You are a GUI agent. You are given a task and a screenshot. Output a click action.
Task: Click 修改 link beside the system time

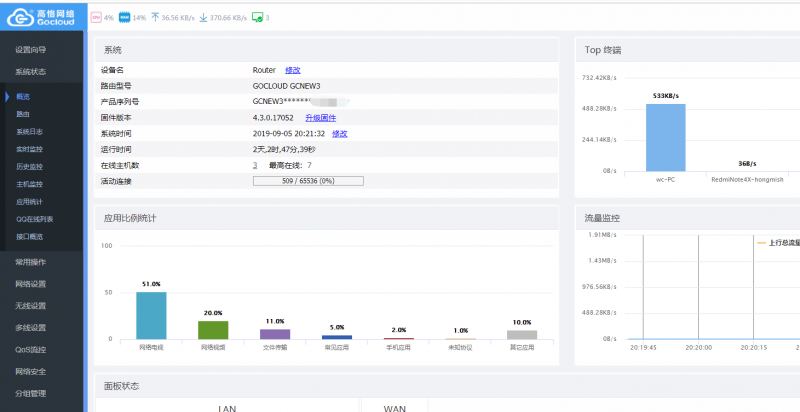pos(339,133)
